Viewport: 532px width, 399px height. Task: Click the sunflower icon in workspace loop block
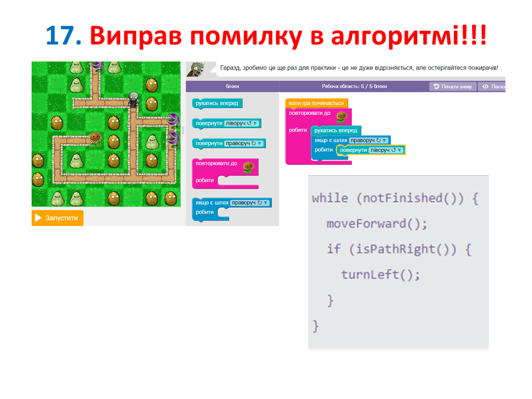pyautogui.click(x=342, y=117)
